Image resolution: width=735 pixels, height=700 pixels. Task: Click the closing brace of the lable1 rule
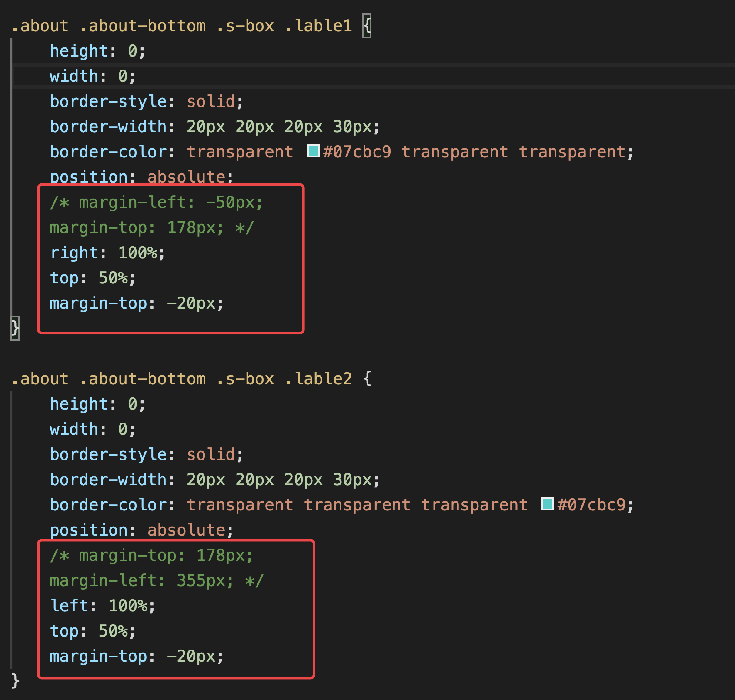coord(15,328)
